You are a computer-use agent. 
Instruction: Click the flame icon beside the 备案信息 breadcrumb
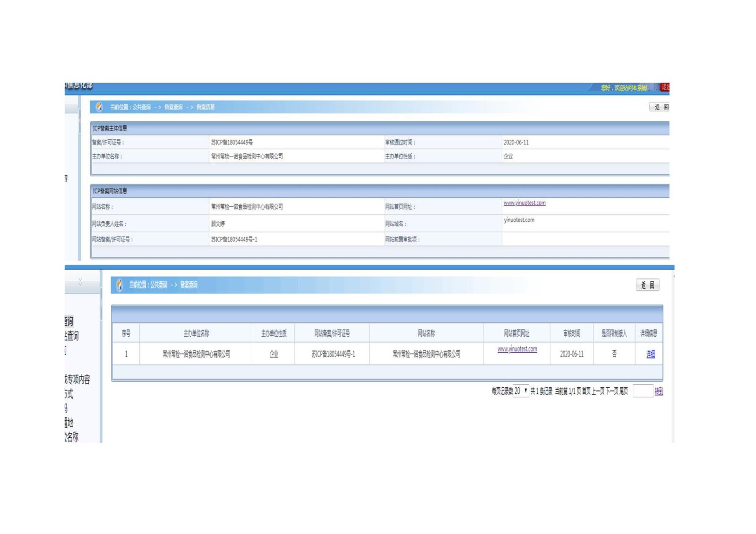pyautogui.click(x=99, y=107)
